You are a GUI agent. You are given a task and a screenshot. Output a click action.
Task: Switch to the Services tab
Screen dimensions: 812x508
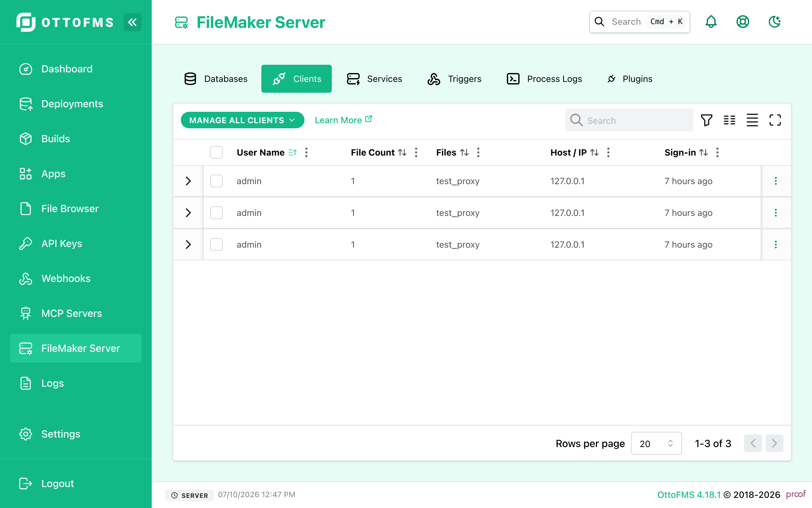pos(374,79)
